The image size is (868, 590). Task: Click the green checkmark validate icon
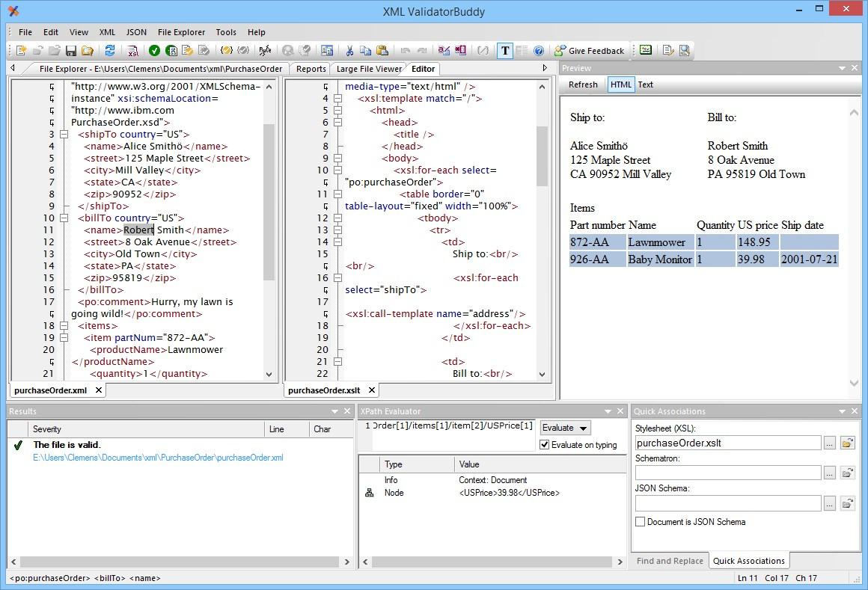tap(154, 51)
